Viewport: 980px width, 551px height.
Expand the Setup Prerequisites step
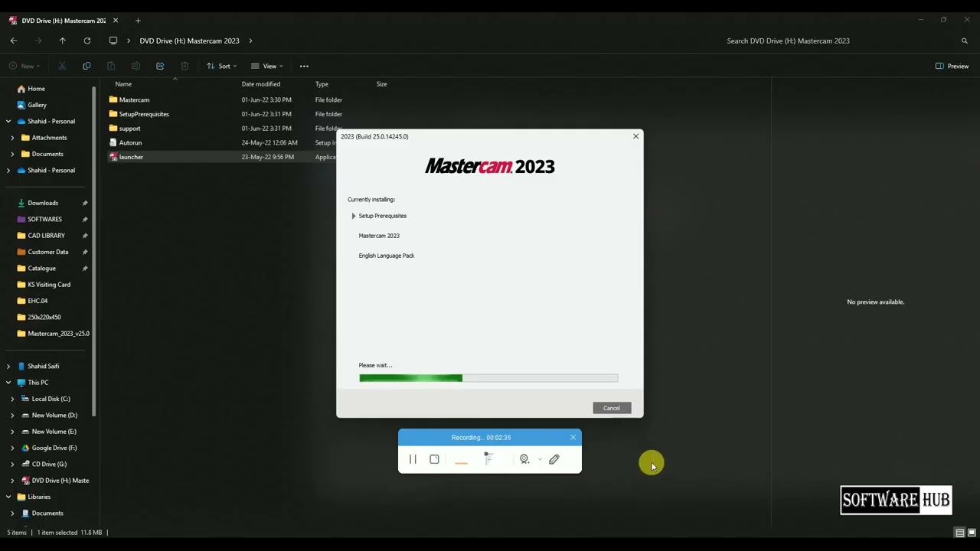pos(354,216)
